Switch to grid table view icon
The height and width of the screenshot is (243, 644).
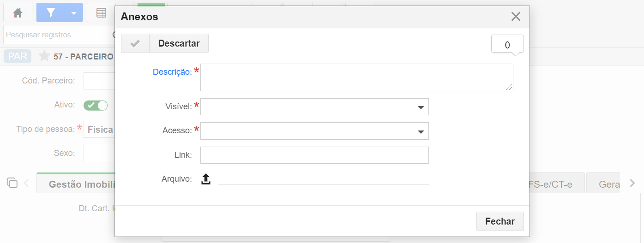(101, 12)
